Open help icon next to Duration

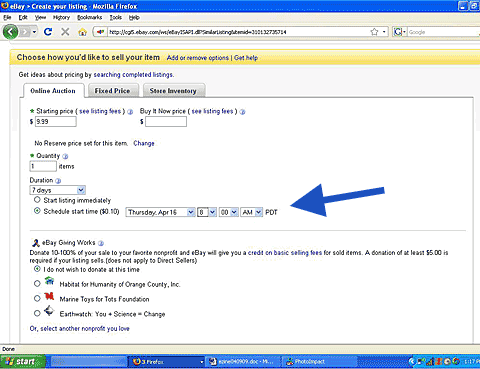[x=58, y=181]
